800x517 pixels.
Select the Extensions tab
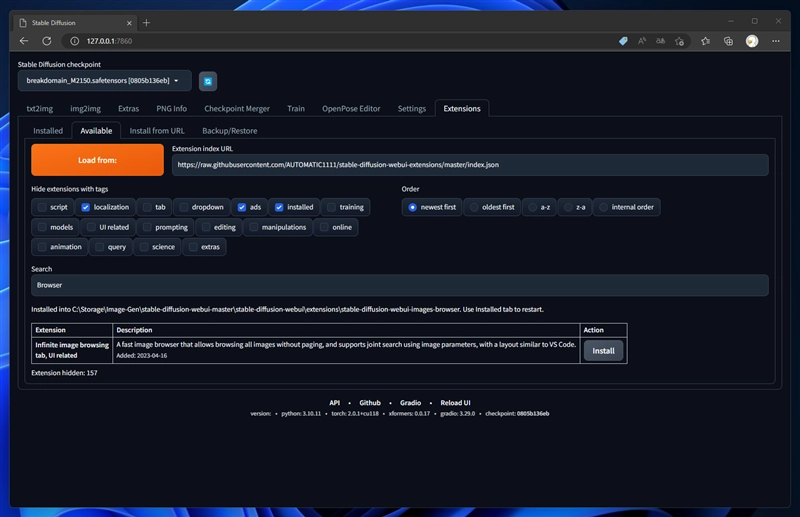pyautogui.click(x=462, y=109)
